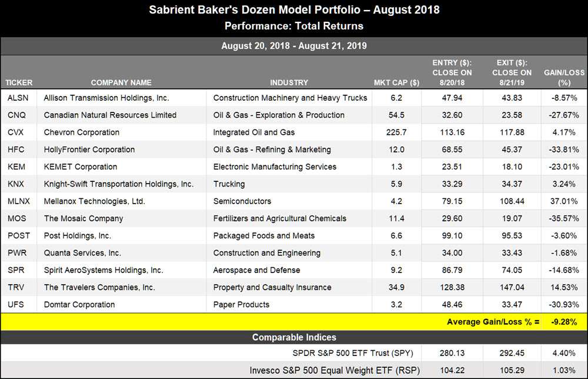Click the SPR ticker cell

[x=16, y=271]
